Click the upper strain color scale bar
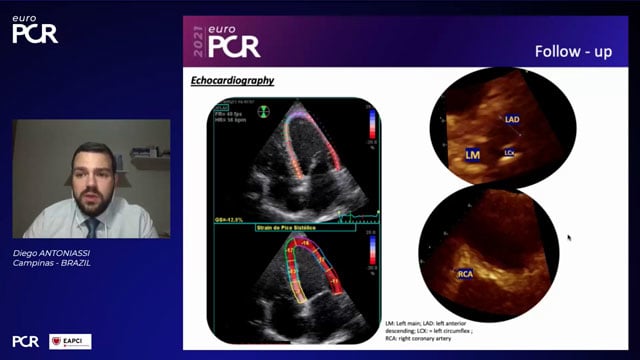 [x=372, y=124]
